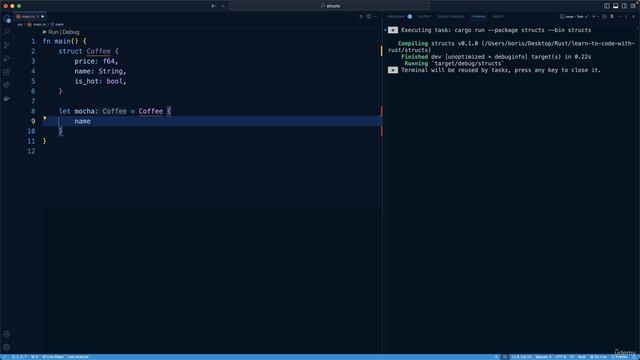The width and height of the screenshot is (640, 360).
Task: Click 'Terminal will be reused by tasks' line
Action: [x=501, y=70]
